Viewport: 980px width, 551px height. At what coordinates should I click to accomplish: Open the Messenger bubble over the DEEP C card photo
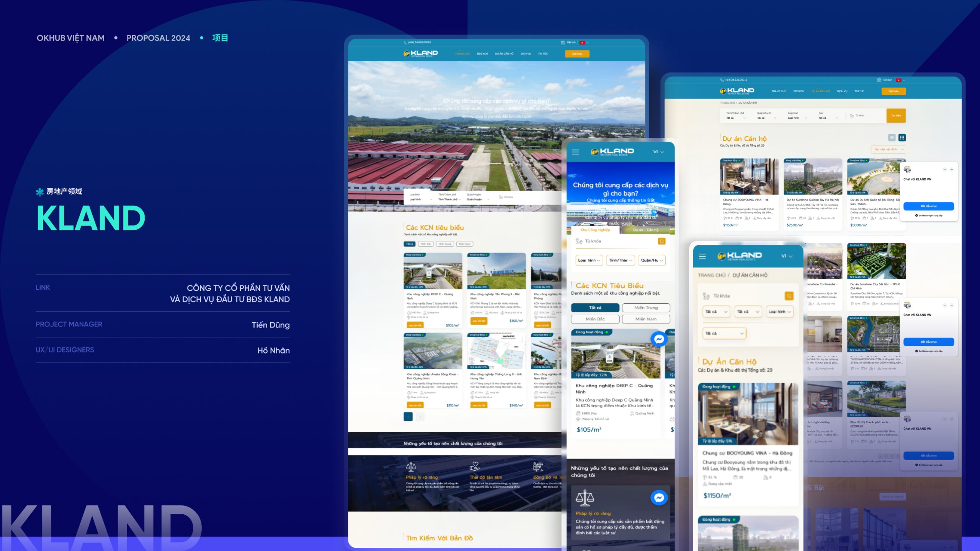(659, 339)
